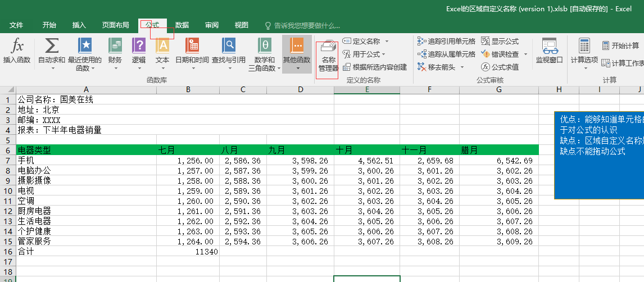Expand the Calculation Options dropdown arrow
The image size is (644, 282).
pos(585,68)
